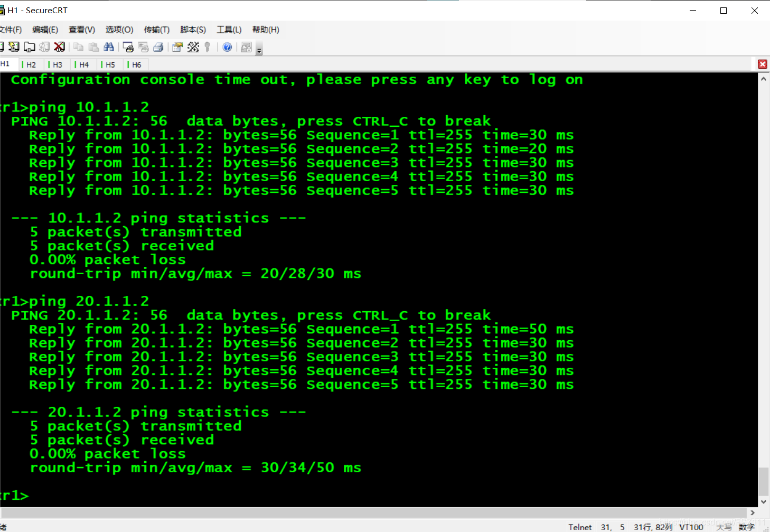The height and width of the screenshot is (532, 770).
Task: Click the 'ping 10.1.1.2' command line
Action: pyautogui.click(x=74, y=107)
